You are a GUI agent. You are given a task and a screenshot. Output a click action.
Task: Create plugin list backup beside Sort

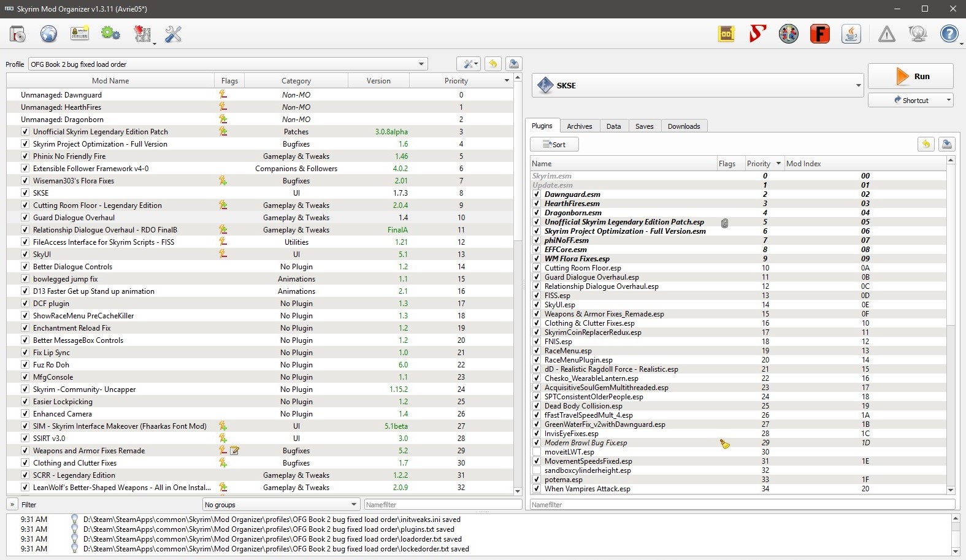[x=947, y=144]
